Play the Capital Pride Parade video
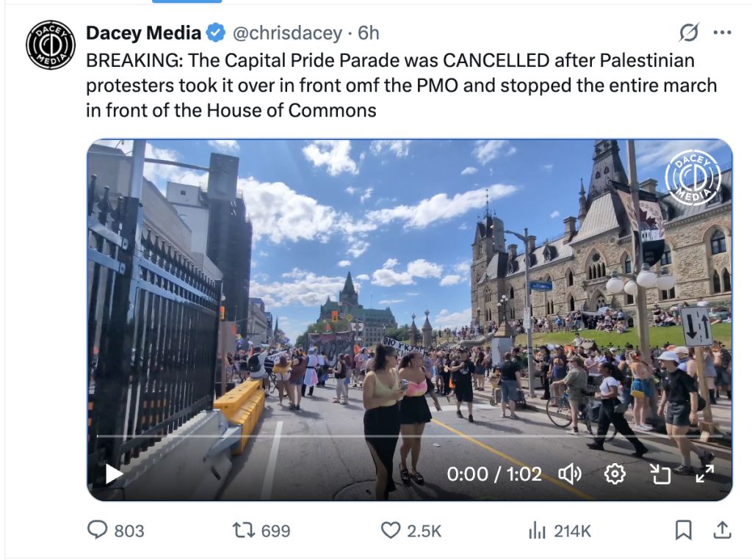 tap(114, 474)
